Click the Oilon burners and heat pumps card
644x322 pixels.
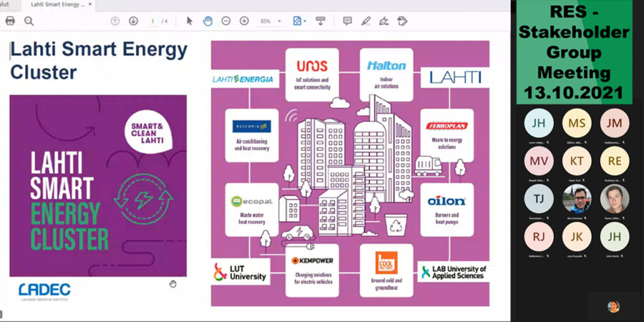447,210
